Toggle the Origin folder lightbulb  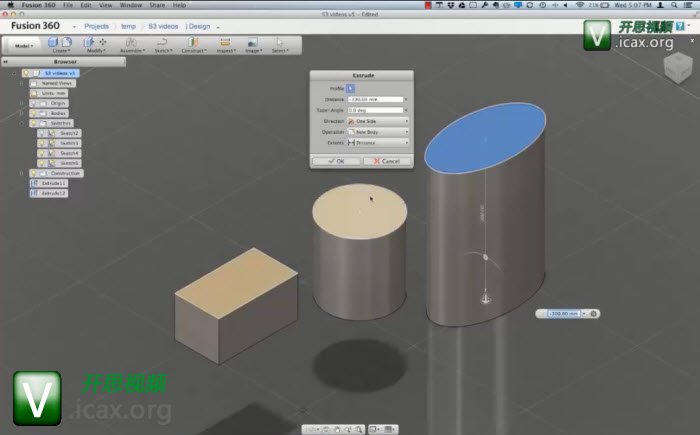click(x=35, y=103)
